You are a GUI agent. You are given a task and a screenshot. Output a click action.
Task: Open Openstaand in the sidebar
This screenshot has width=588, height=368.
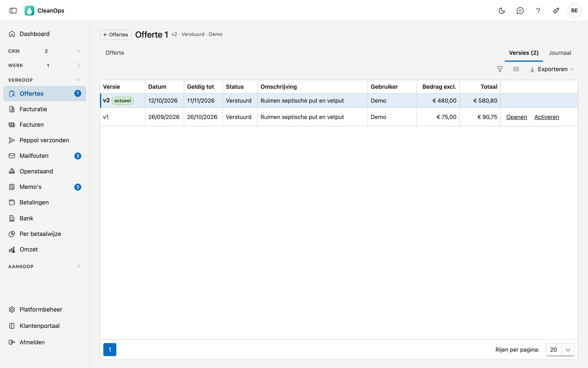click(45, 171)
